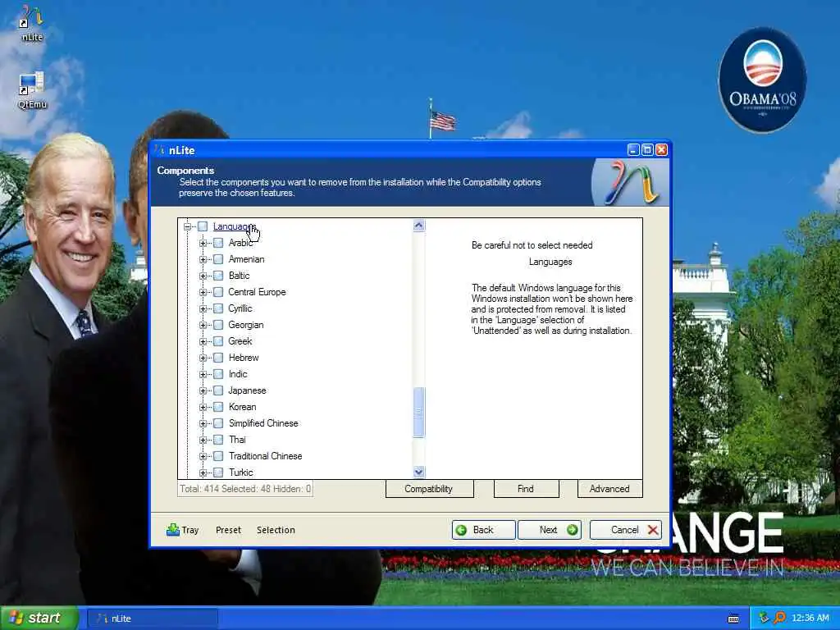The image size is (840, 630).
Task: Tick the Indic checkbox
Action: click(x=218, y=374)
